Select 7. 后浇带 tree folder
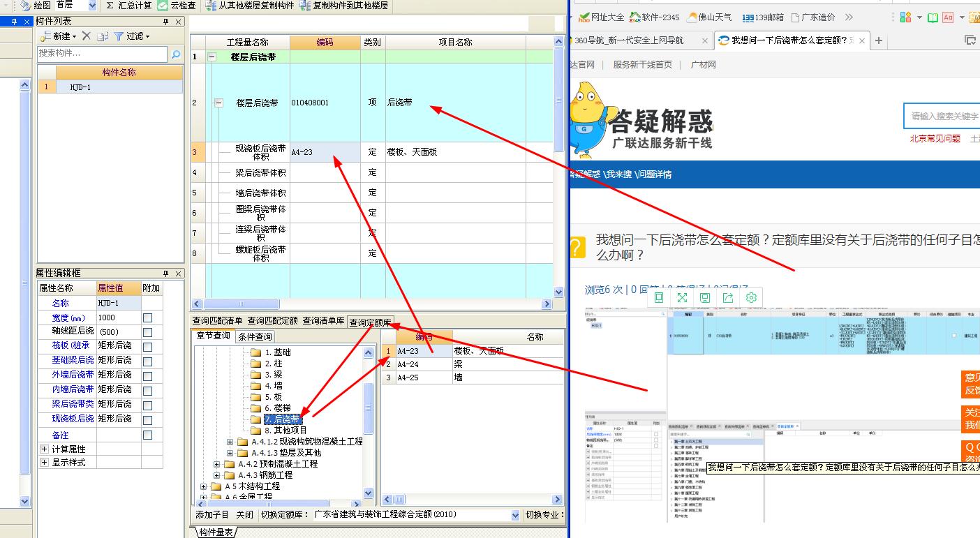This screenshot has height=538, width=980. [x=282, y=419]
